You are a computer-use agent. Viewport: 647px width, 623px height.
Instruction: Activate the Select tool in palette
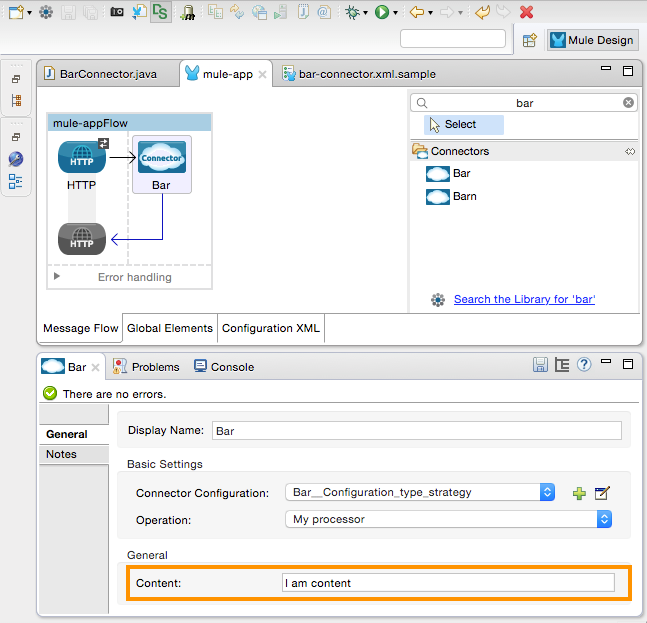[x=460, y=125]
